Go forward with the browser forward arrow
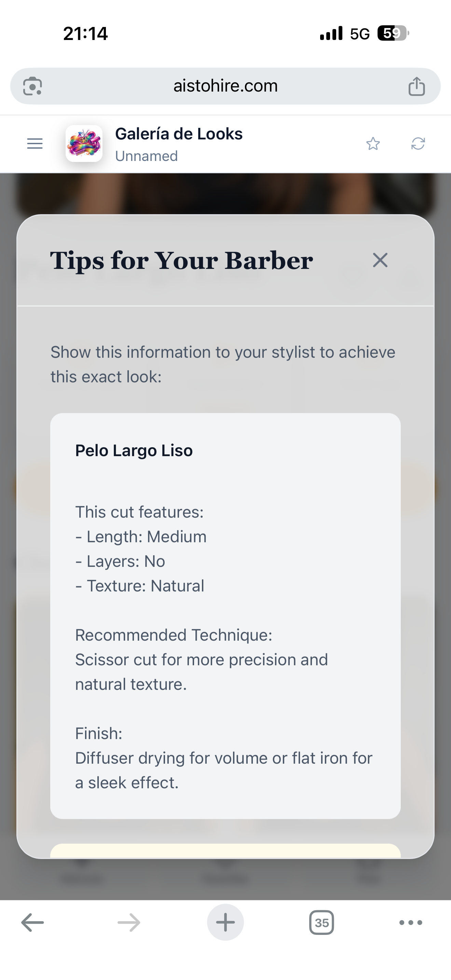Image resolution: width=451 pixels, height=980 pixels. 129,923
